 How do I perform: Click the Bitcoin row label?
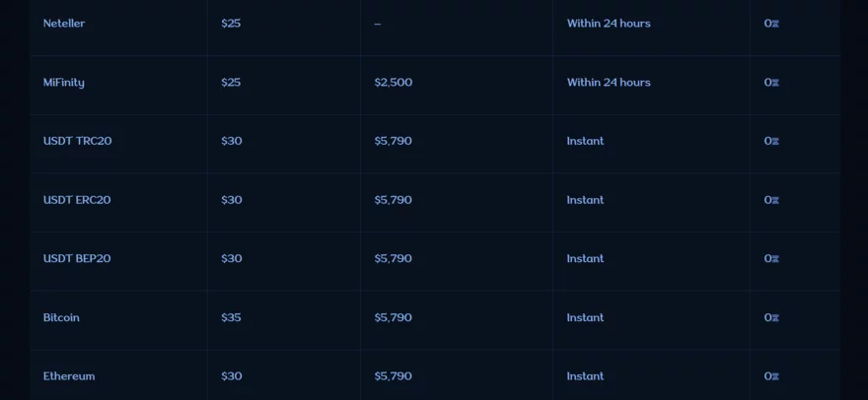[61, 318]
